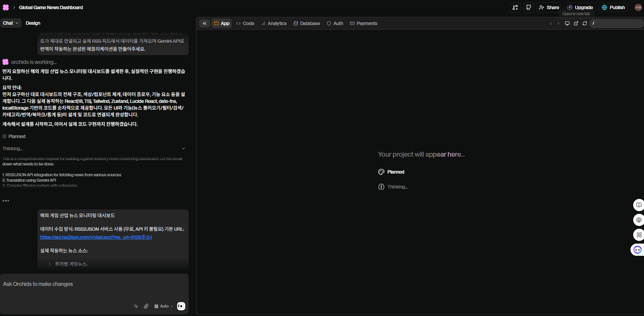644x316 pixels.
Task: Click the Planned palette icon in preview
Action: click(381, 172)
